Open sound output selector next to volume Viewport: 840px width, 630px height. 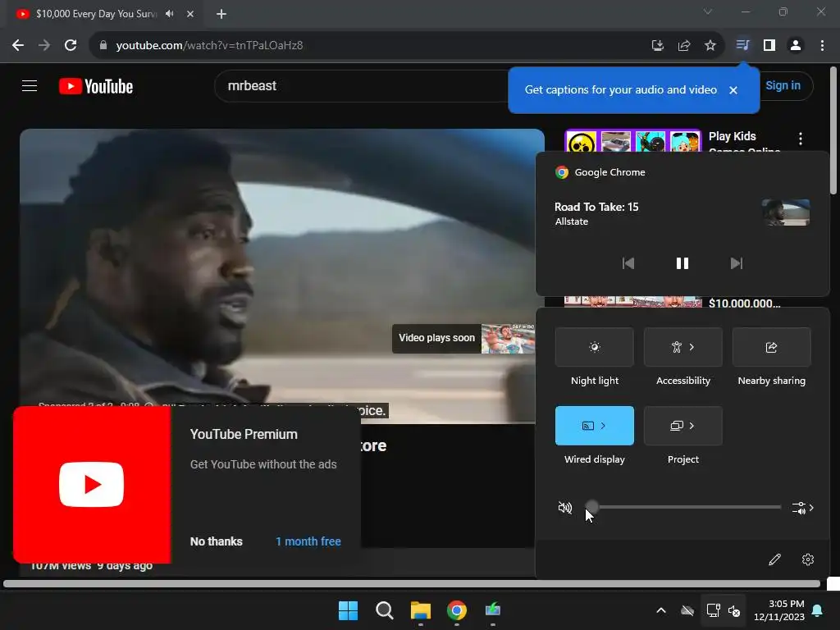point(802,508)
